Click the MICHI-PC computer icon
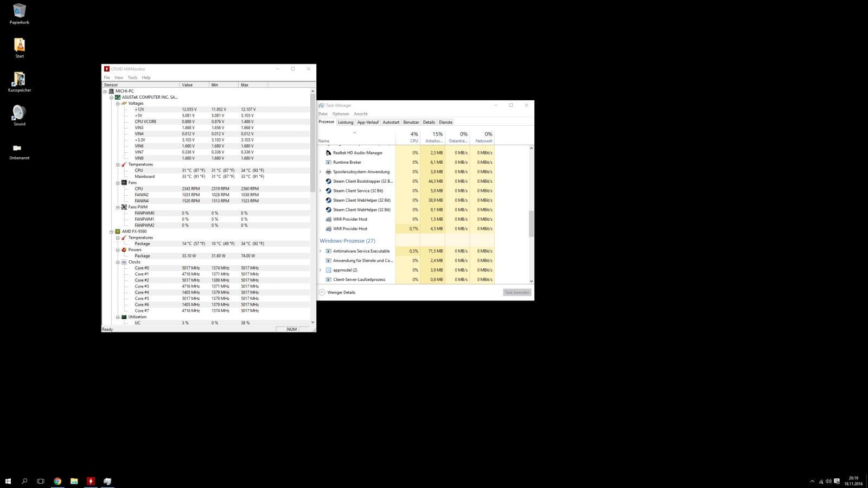The width and height of the screenshot is (868, 488). [x=111, y=91]
